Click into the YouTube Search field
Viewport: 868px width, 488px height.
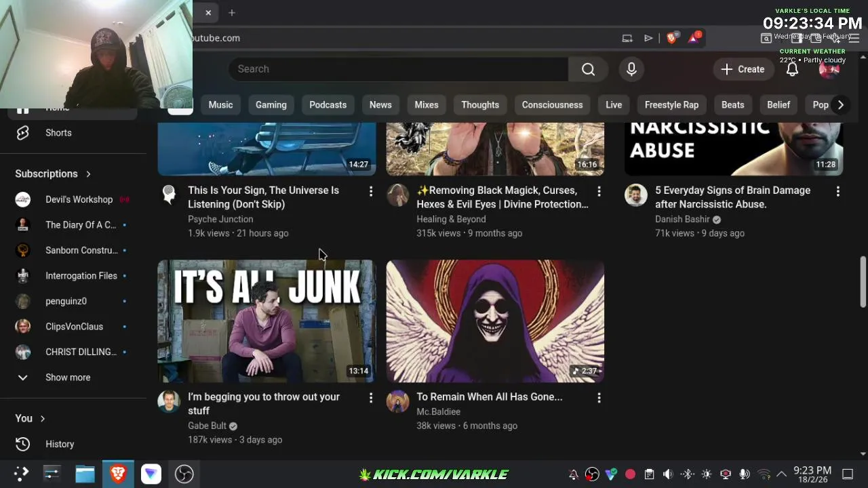[x=399, y=69]
